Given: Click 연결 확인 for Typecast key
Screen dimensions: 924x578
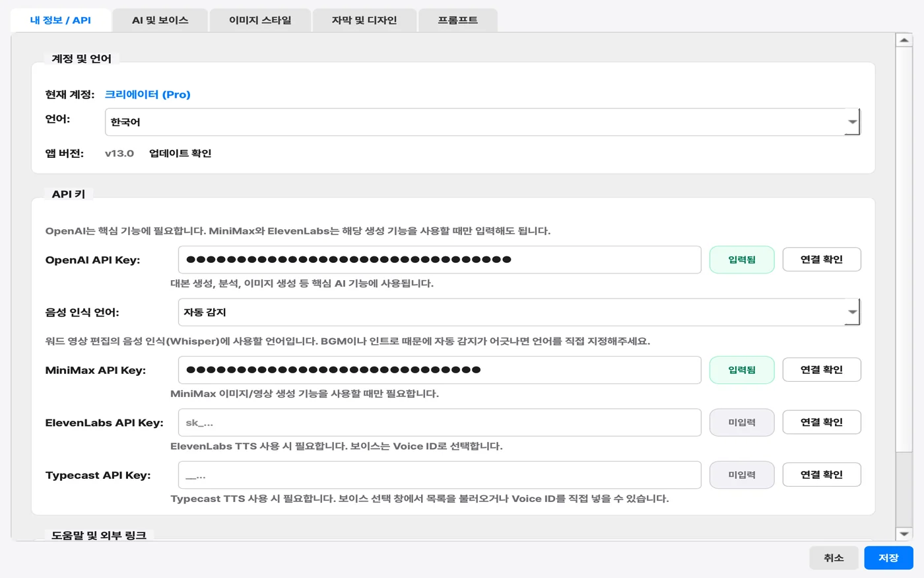Looking at the screenshot, I should [822, 475].
